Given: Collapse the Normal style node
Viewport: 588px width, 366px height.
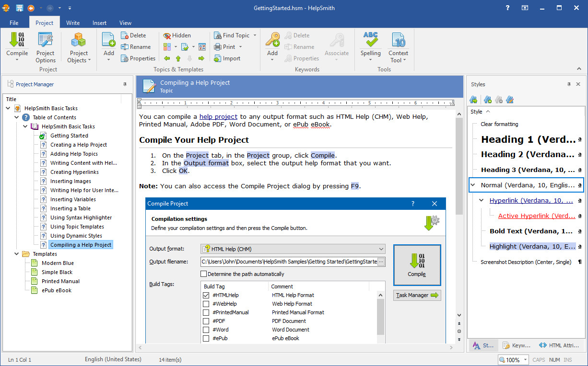Looking at the screenshot, I should click(473, 185).
